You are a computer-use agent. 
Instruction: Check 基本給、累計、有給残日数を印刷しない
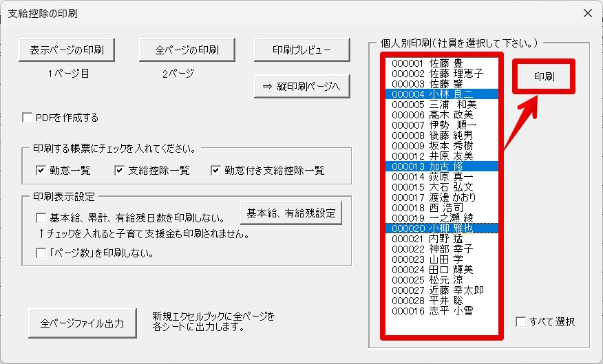[41, 218]
